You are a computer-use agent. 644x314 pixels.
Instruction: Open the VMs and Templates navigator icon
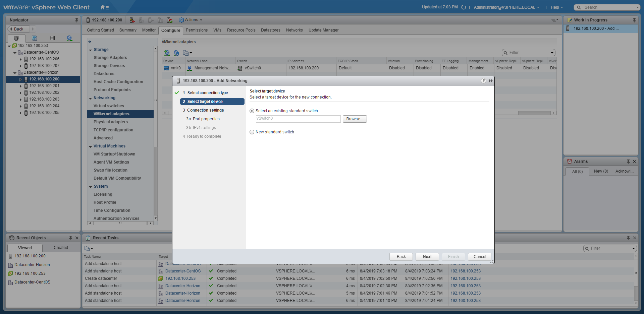pos(34,38)
